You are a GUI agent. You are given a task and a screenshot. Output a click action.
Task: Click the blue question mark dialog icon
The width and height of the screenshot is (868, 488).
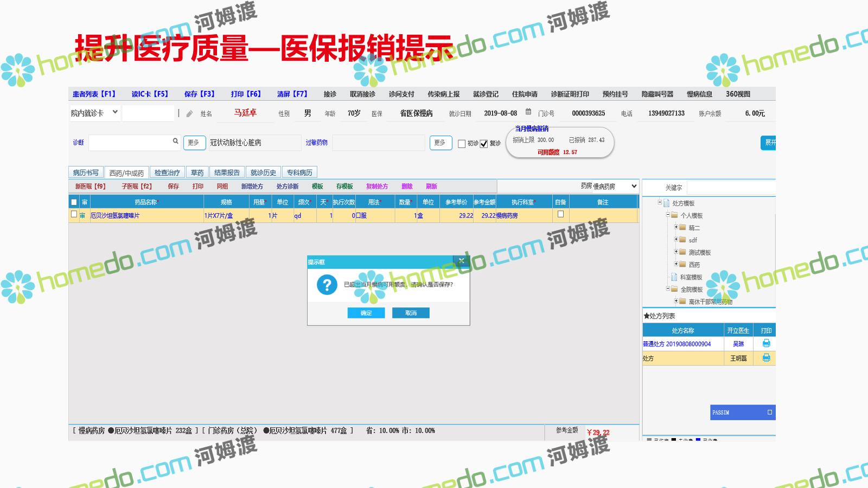point(327,285)
